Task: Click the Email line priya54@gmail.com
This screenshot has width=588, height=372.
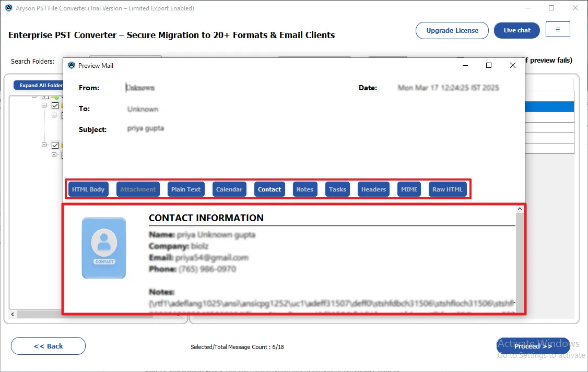Action: click(199, 257)
